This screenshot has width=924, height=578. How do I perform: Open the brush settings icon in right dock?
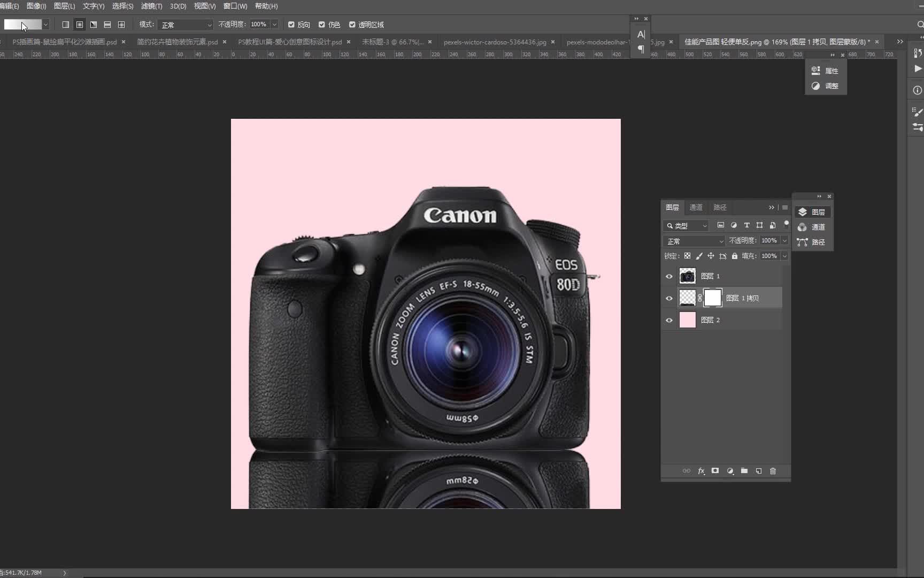point(918,111)
